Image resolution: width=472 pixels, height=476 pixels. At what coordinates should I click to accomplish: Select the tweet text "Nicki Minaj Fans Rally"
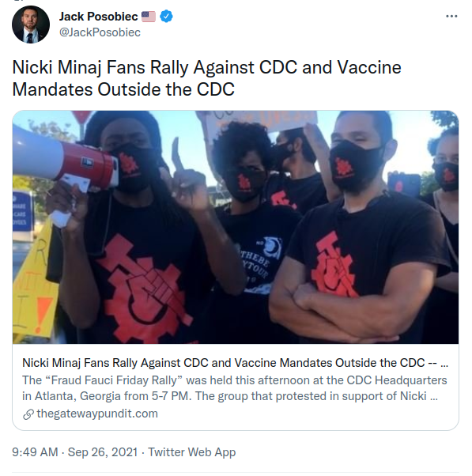(x=100, y=67)
